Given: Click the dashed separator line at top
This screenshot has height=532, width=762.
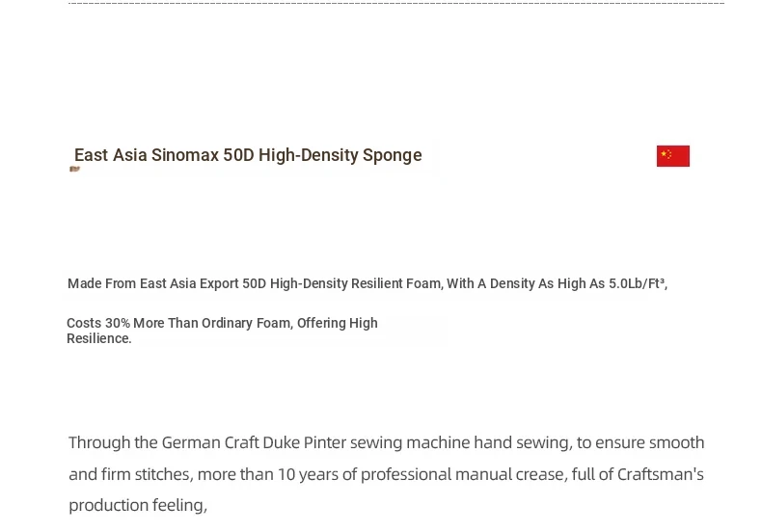Looking at the screenshot, I should (x=395, y=4).
